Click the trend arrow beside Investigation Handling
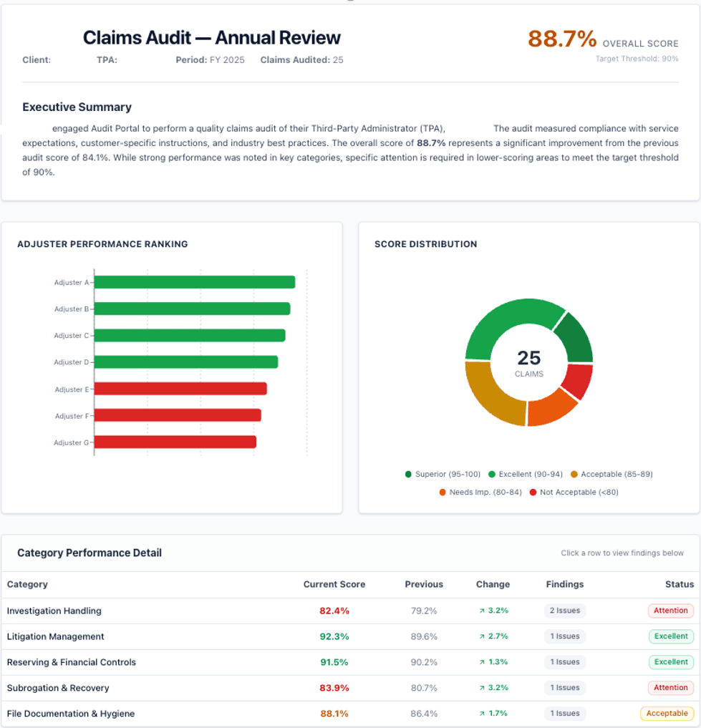 (x=483, y=611)
